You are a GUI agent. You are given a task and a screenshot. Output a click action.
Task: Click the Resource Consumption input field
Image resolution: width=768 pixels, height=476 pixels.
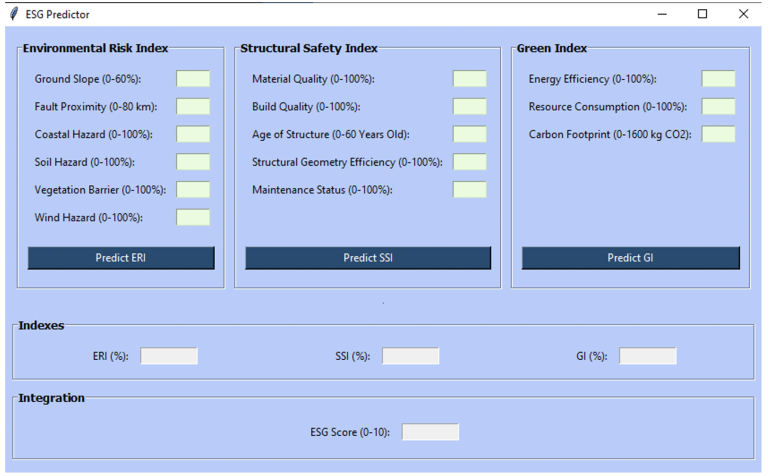click(x=718, y=107)
